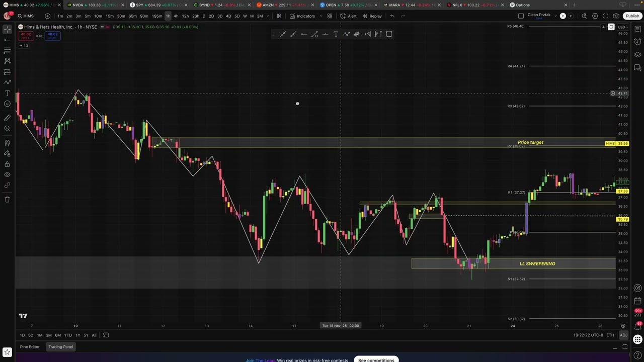644x362 pixels.
Task: Click the red SELL 40.02 button
Action: point(26,36)
